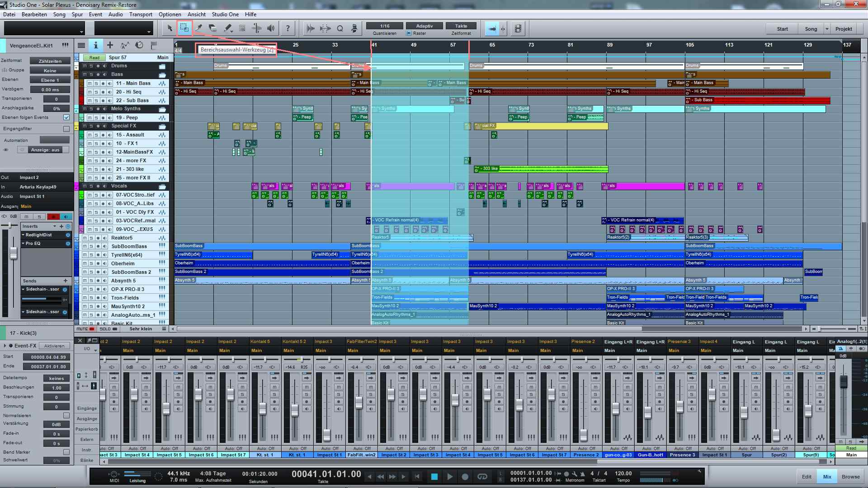
Task: Open the Adaptiv Raster dropdown
Action: [425, 26]
